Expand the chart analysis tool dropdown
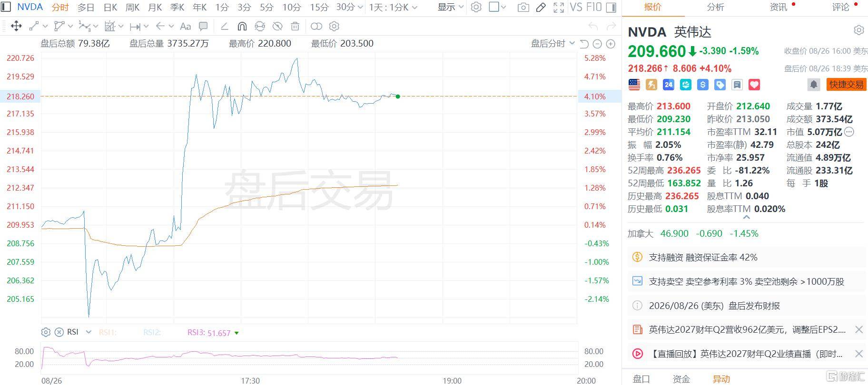The image size is (868, 385). (121, 26)
